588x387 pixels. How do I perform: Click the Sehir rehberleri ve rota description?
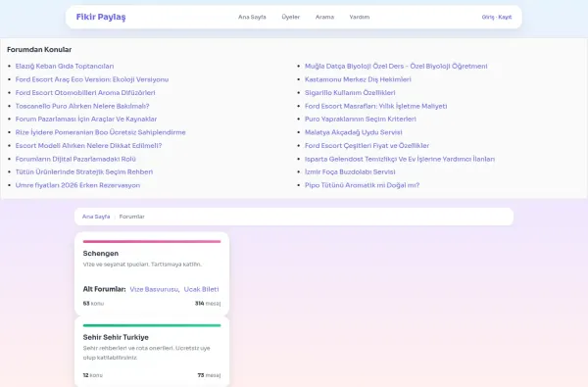click(x=146, y=353)
